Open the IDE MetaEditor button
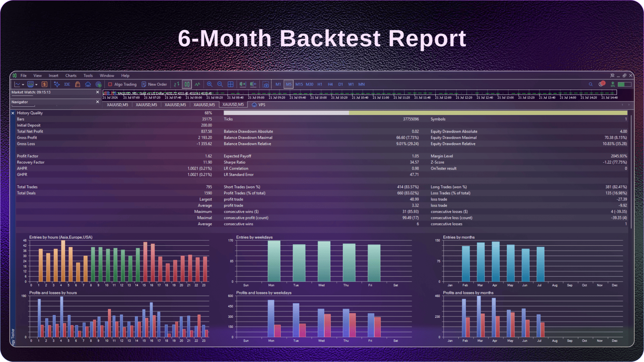Screen dimensions: 644x362 (67, 84)
